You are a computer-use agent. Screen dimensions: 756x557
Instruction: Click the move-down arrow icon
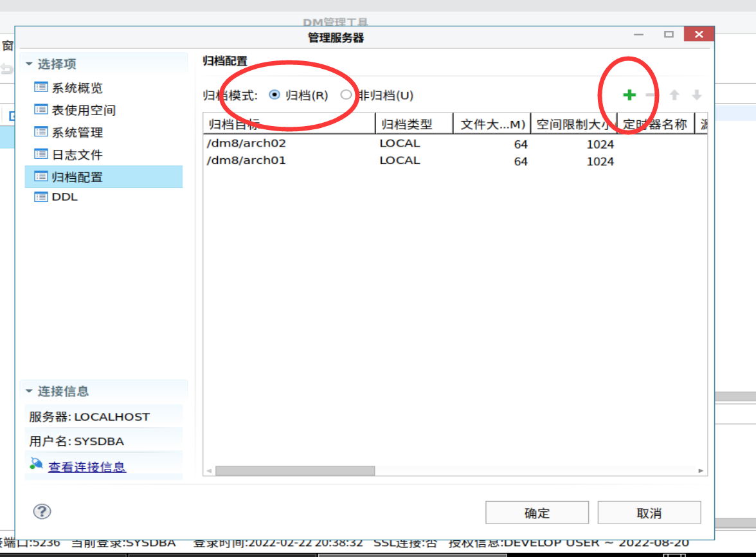pyautogui.click(x=697, y=95)
